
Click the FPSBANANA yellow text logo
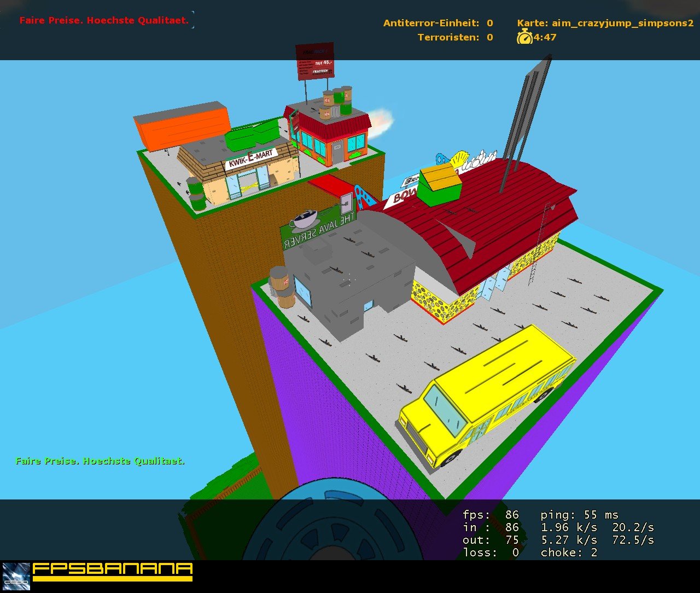[x=113, y=572]
